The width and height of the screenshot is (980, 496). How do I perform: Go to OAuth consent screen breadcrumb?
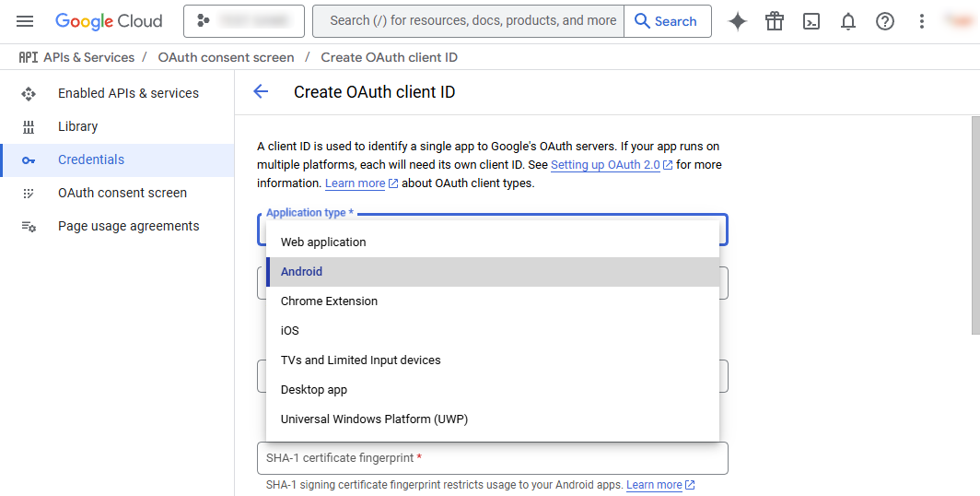point(227,57)
